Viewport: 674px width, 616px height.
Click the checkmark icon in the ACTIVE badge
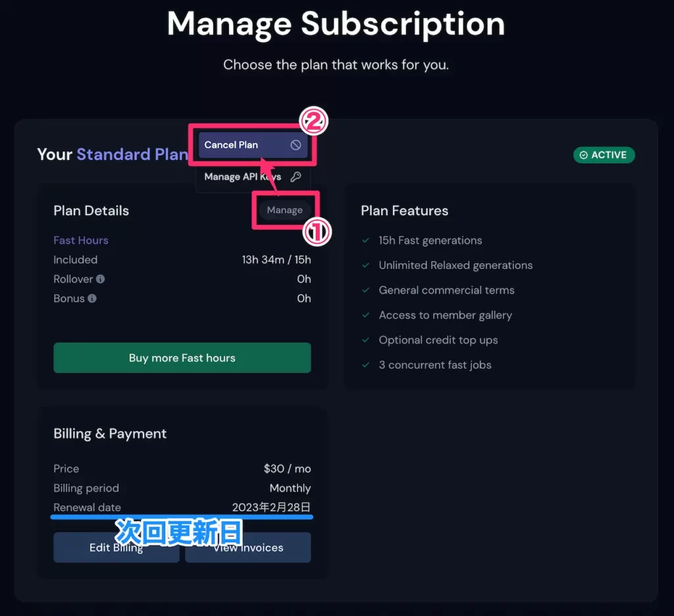[x=583, y=155]
